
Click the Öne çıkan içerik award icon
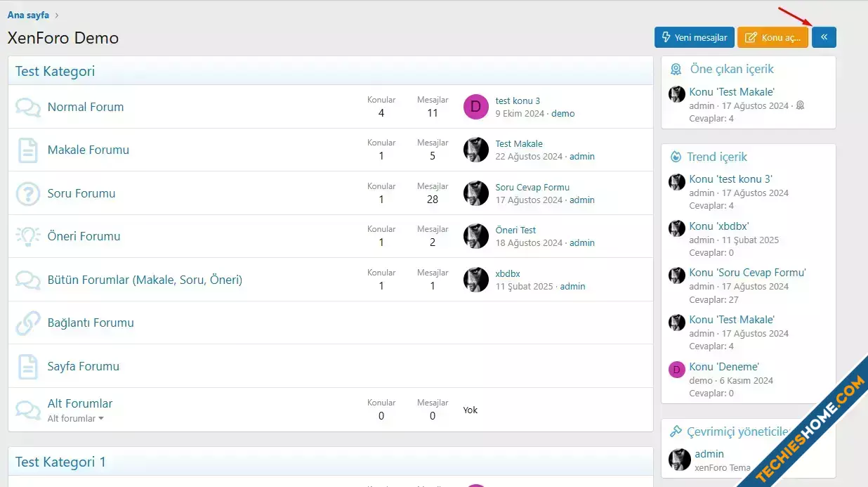click(676, 69)
